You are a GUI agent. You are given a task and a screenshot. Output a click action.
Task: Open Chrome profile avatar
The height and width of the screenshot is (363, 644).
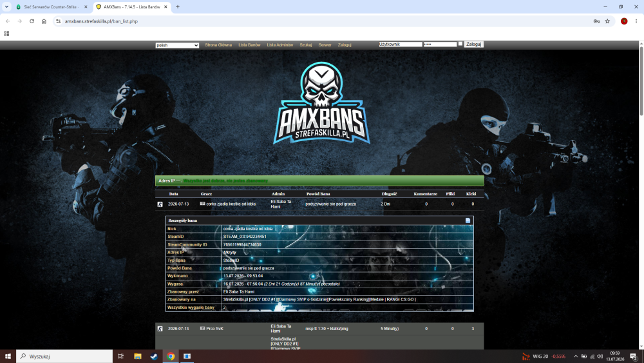pyautogui.click(x=624, y=21)
